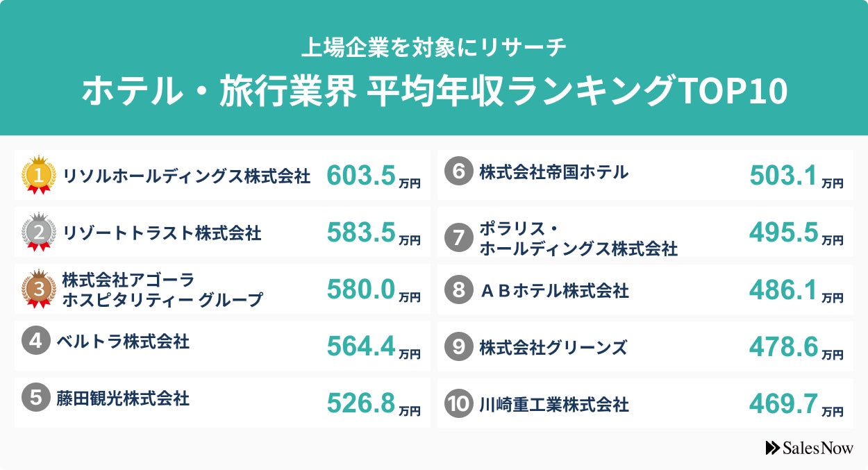Click the gray number 8 rank badge
The image size is (868, 470).
click(458, 290)
